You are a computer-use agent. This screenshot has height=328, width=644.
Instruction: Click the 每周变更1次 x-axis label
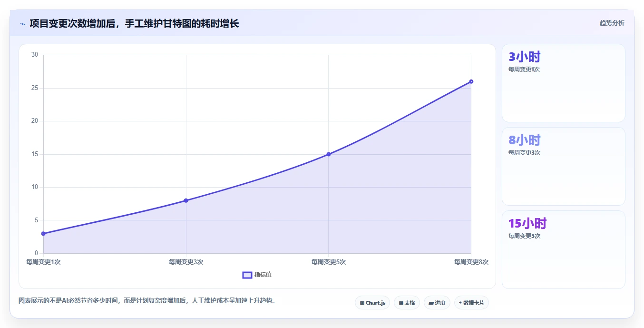click(x=43, y=262)
